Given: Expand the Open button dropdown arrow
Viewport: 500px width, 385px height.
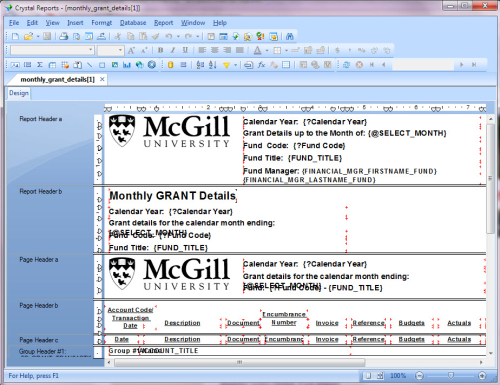Looking at the screenshot, I should coord(38,36).
